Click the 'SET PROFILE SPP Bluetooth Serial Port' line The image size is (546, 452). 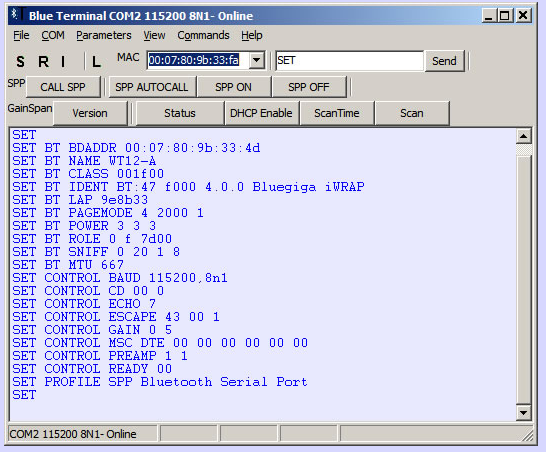[160, 382]
